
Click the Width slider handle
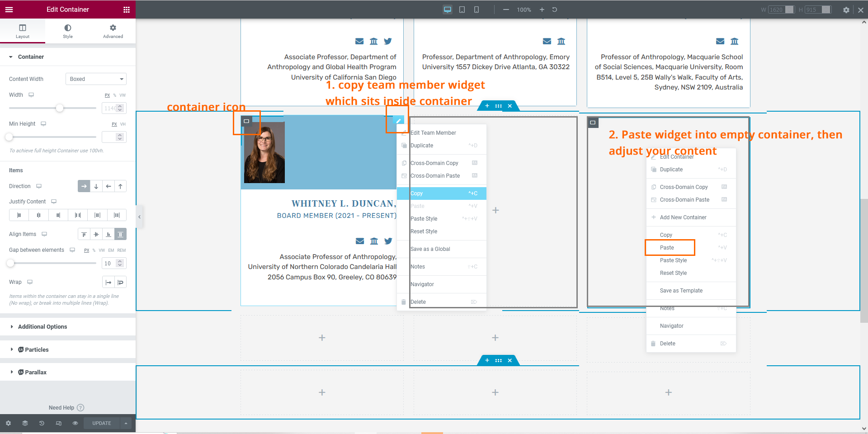point(60,108)
